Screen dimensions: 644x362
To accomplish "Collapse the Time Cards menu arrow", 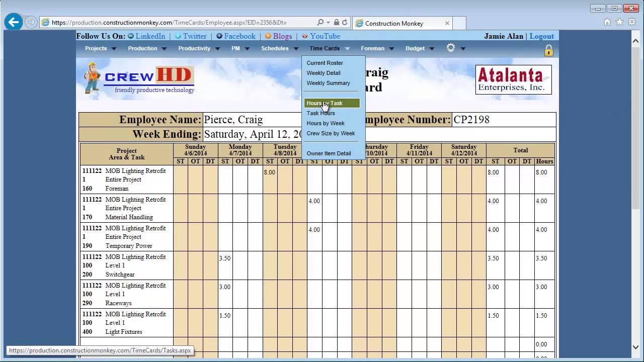I will click(x=347, y=49).
